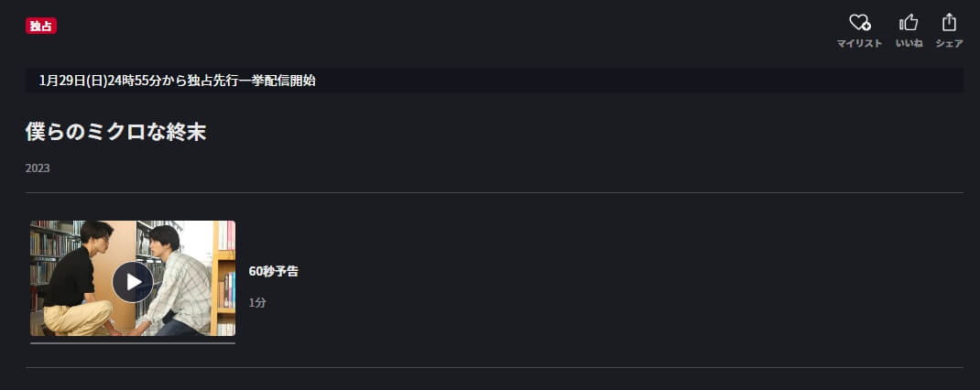Select the マイリスト text label
This screenshot has height=390, width=980.
click(x=859, y=43)
